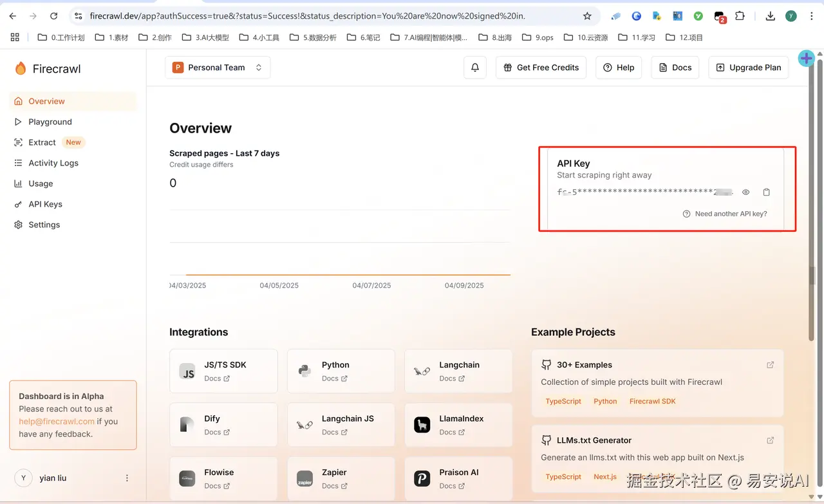Click Upgrade Plan button
824x504 pixels.
coord(749,68)
